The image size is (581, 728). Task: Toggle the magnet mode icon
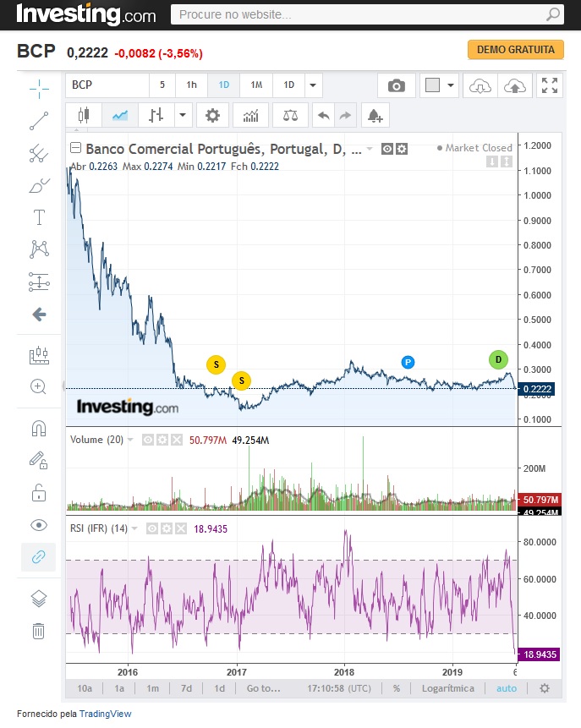[x=39, y=428]
